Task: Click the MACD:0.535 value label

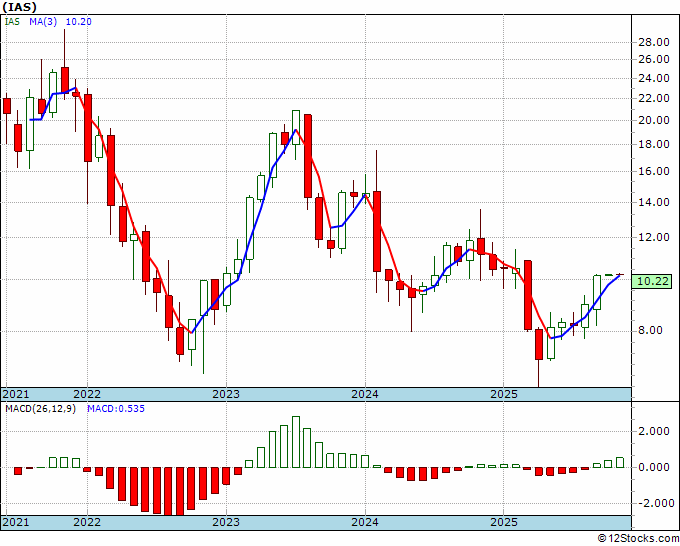Action: [x=116, y=409]
